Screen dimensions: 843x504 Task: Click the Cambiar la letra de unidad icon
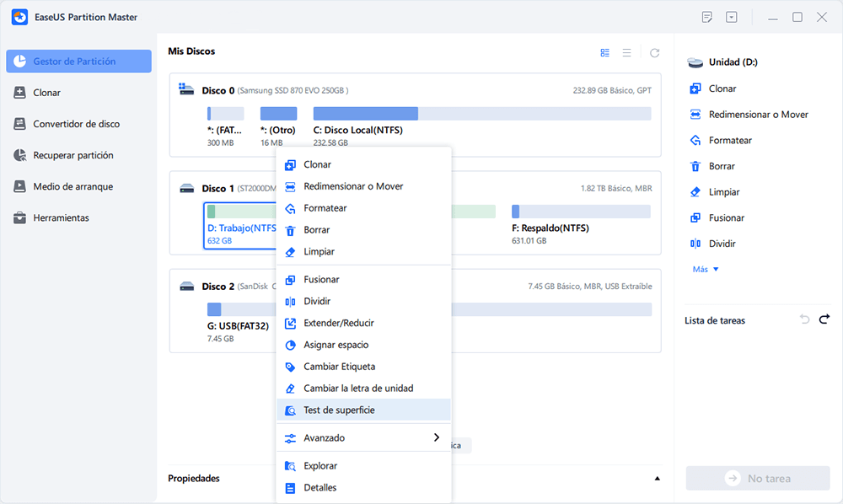(290, 389)
